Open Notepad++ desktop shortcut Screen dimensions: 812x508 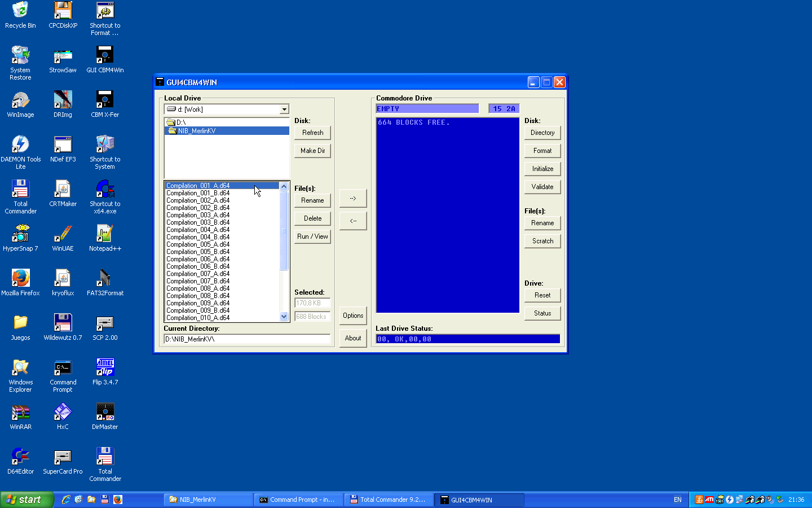[x=105, y=238]
